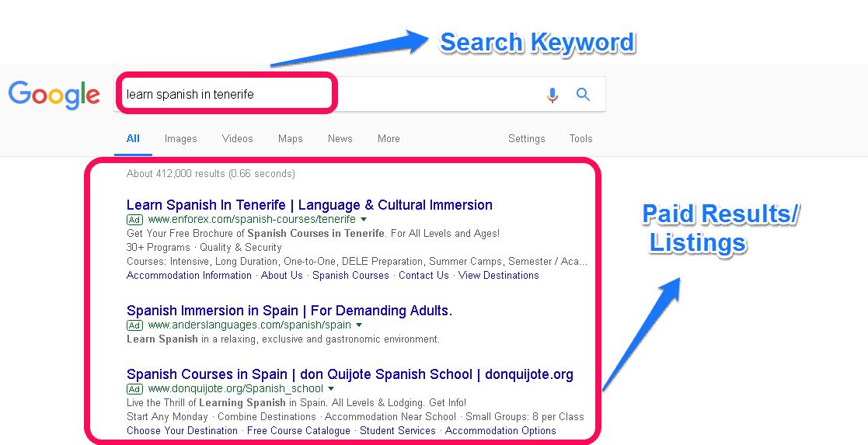Follow the 'Free Course Catalogue' sitelink
Screen dimensions: 868x445
[x=298, y=430]
